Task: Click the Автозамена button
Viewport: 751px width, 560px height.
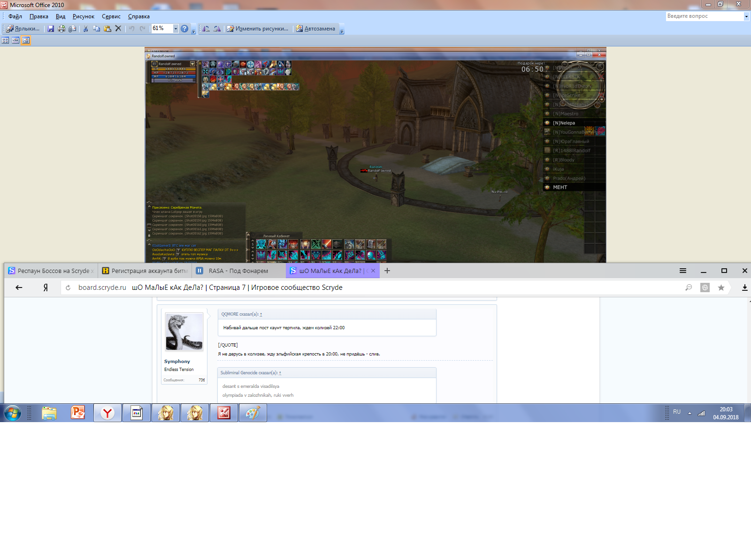Action: (315, 29)
